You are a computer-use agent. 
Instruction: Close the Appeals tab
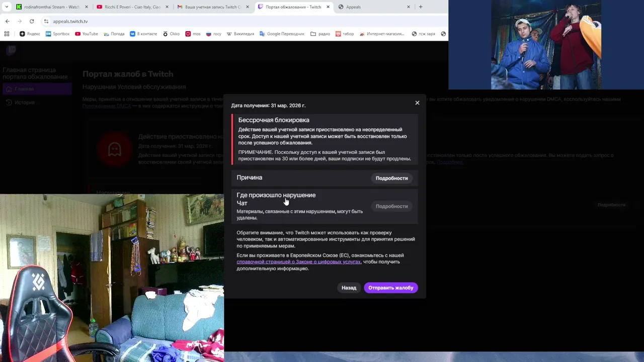(409, 7)
